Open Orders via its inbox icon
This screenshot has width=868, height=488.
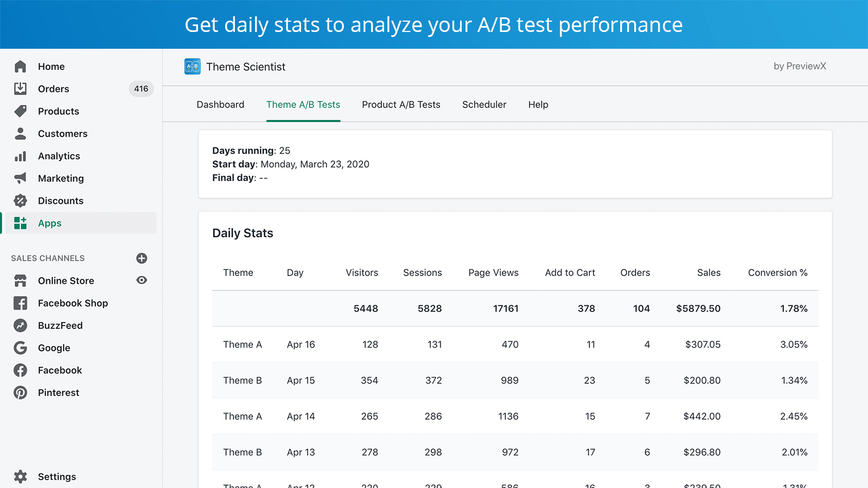pyautogui.click(x=20, y=89)
